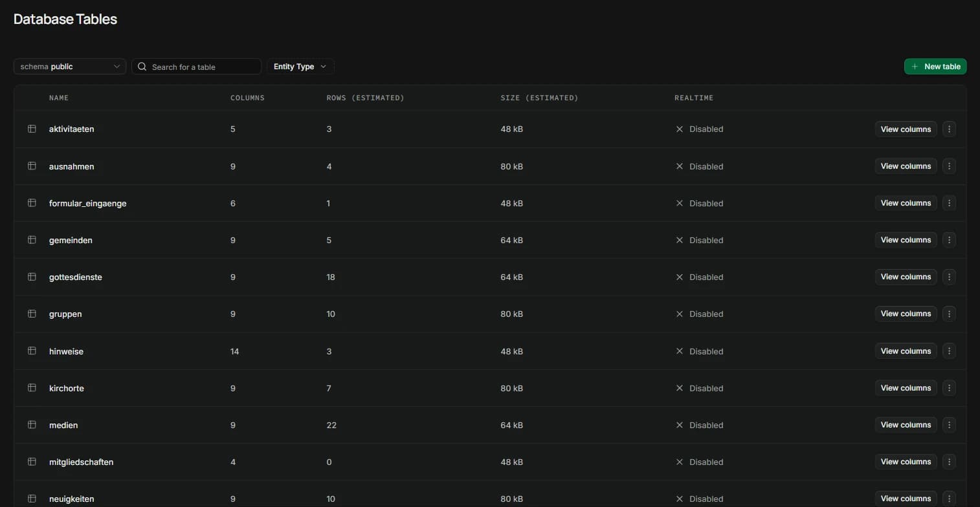Click the ROWS (ESTIMATED) column header
Image resolution: width=980 pixels, height=507 pixels.
pyautogui.click(x=365, y=98)
